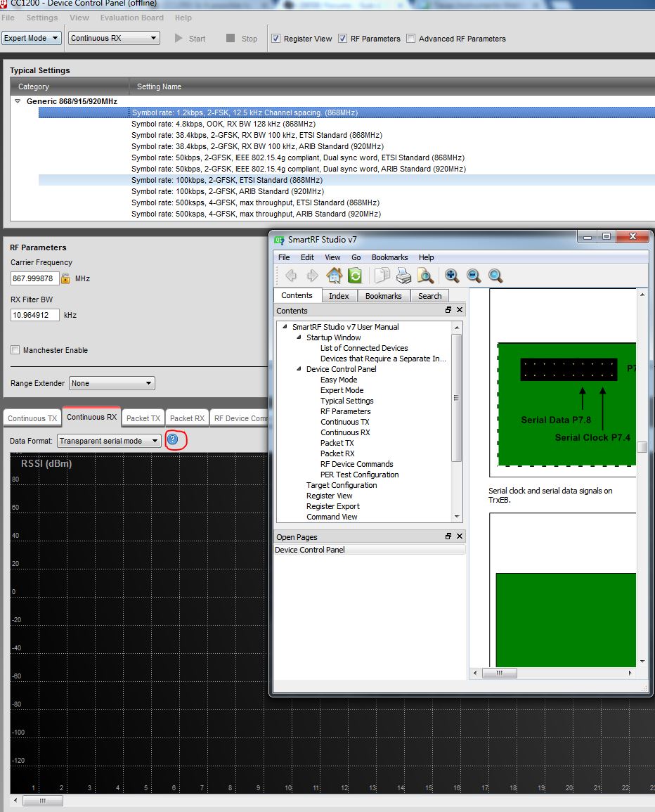Open Easy Mode help topic

click(x=339, y=380)
